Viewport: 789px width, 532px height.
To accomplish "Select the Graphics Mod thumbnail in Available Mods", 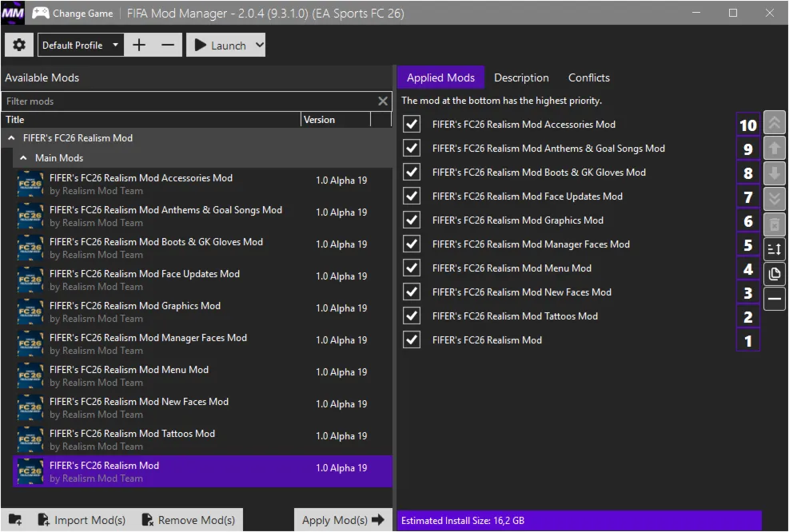I will pos(30,312).
